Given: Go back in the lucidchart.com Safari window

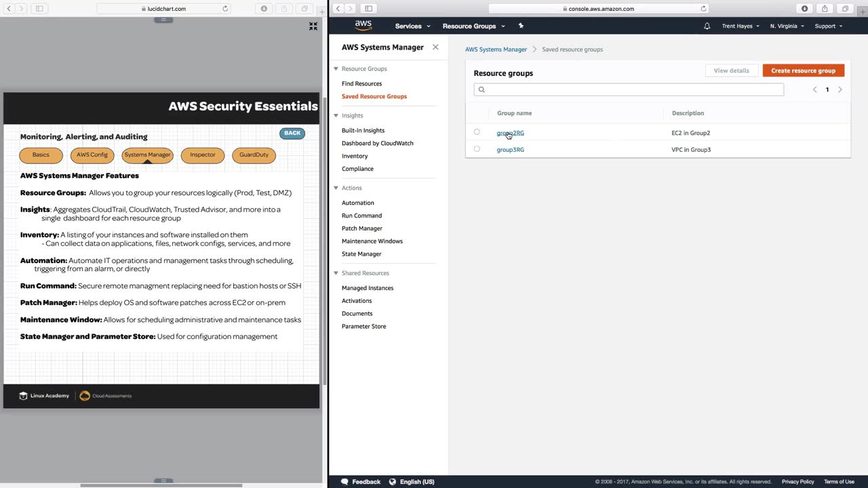Looking at the screenshot, I should coord(9,9).
